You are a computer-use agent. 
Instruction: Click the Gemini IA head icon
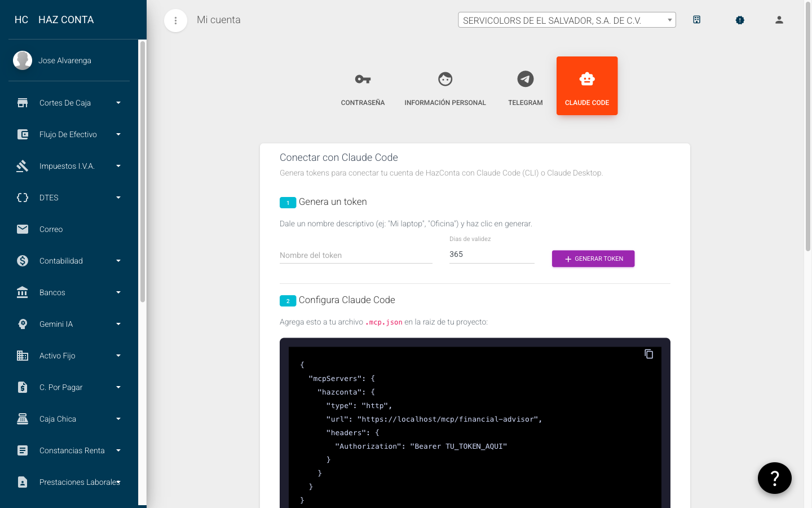pos(23,324)
